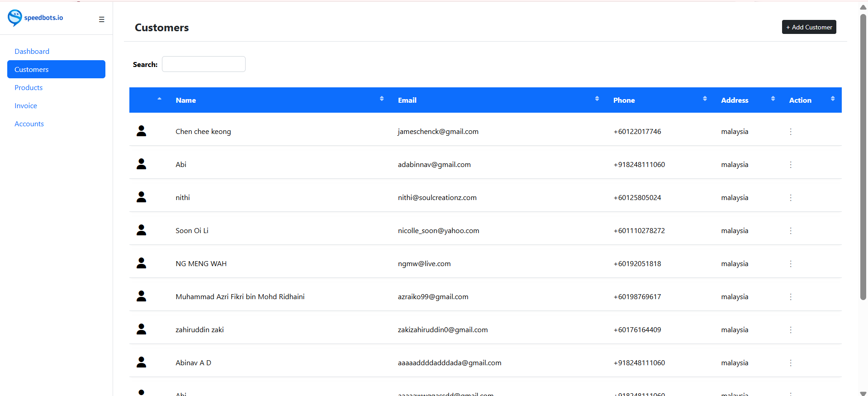
Task: Click email jameschenck@gmail.com
Action: click(x=438, y=132)
